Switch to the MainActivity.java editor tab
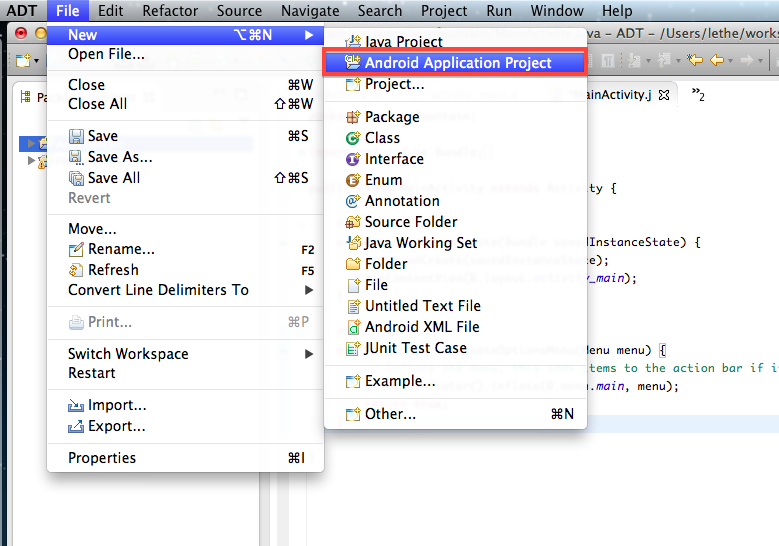This screenshot has height=546, width=779. pyautogui.click(x=619, y=95)
